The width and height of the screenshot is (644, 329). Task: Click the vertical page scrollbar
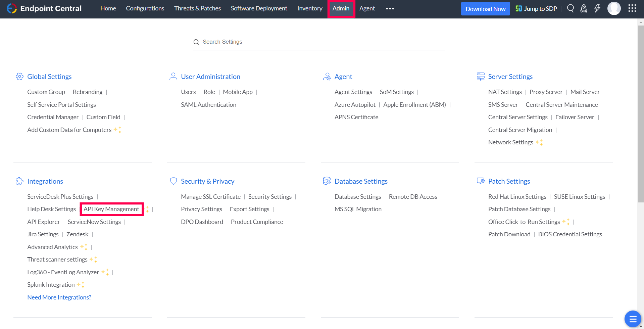point(640,114)
